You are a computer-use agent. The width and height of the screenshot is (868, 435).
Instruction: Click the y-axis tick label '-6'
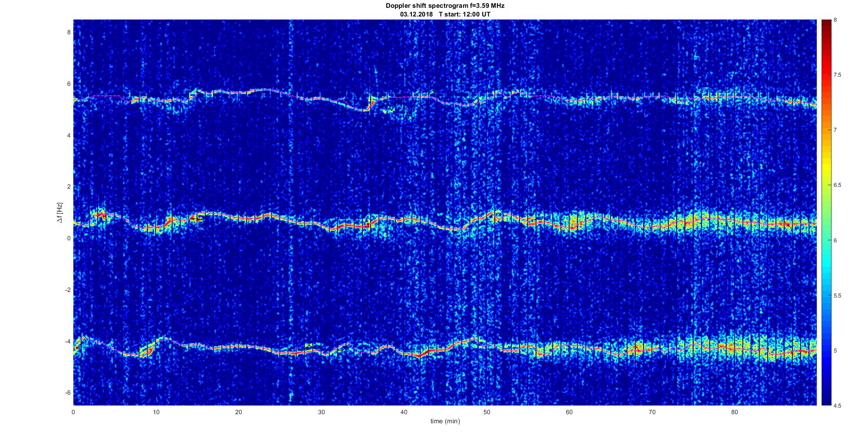[x=68, y=392]
